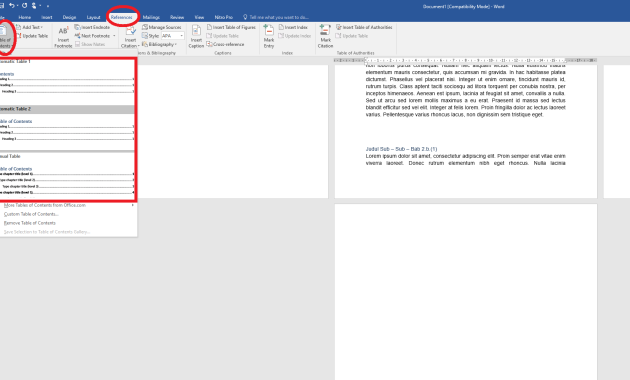Screen dimensions: 630x380
Task: Click the Update Table icon under Add Text
Action: (18, 36)
